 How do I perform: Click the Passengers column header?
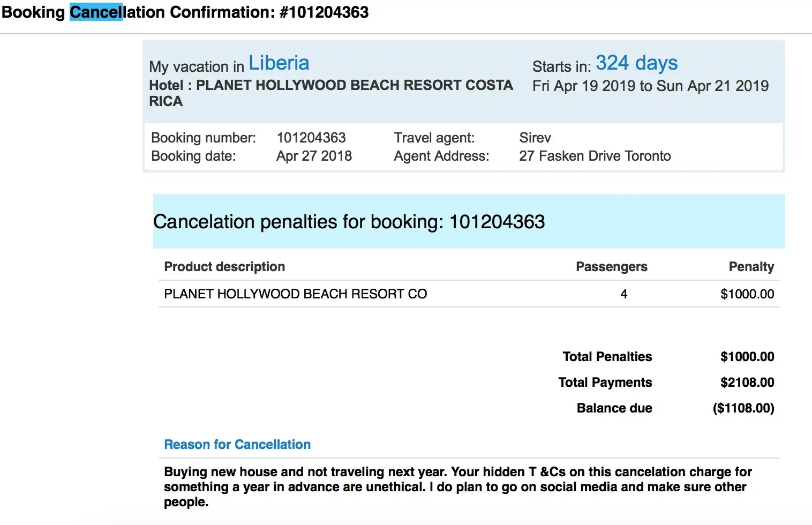click(611, 267)
